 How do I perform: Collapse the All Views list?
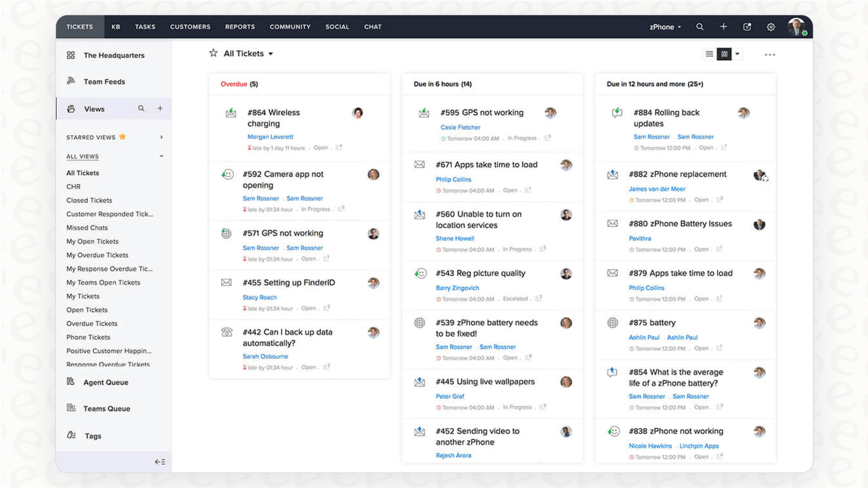coord(161,156)
